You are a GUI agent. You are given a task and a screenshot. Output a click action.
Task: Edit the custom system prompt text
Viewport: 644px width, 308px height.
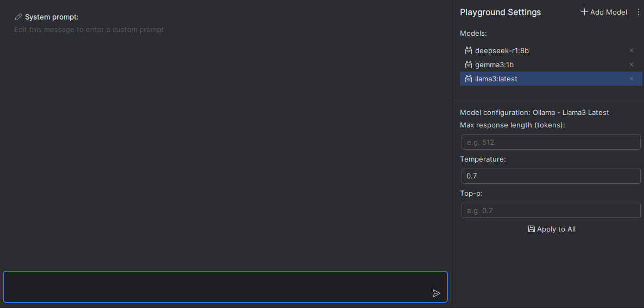tap(89, 29)
